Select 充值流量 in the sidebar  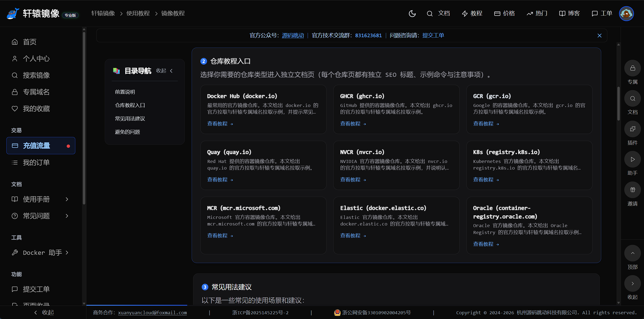[x=41, y=146]
